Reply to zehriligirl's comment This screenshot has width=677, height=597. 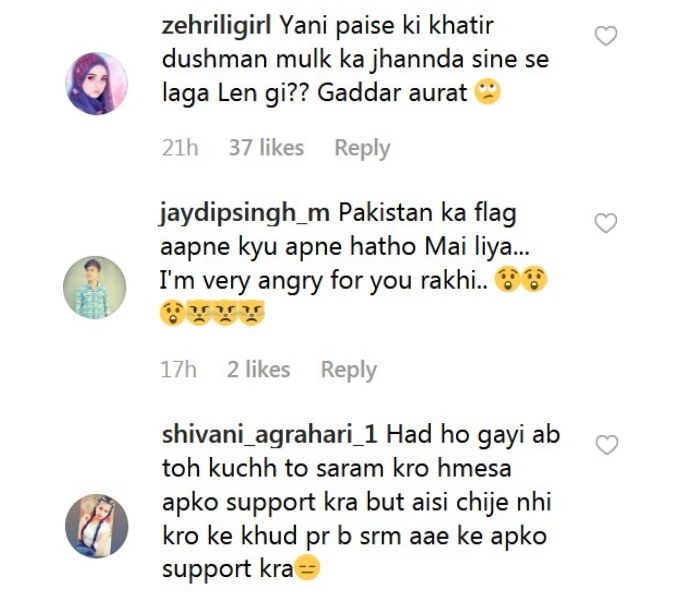coord(362,148)
